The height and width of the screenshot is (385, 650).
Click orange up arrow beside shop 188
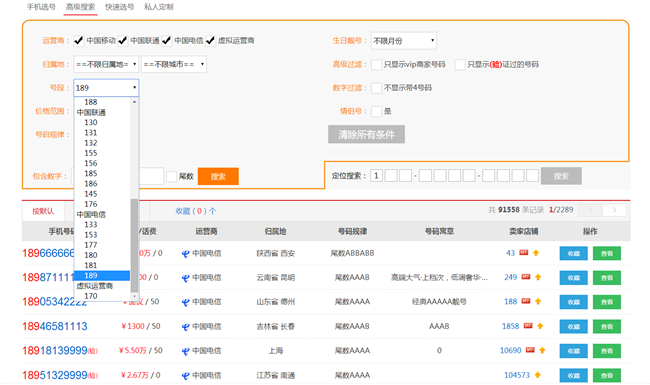coord(538,301)
